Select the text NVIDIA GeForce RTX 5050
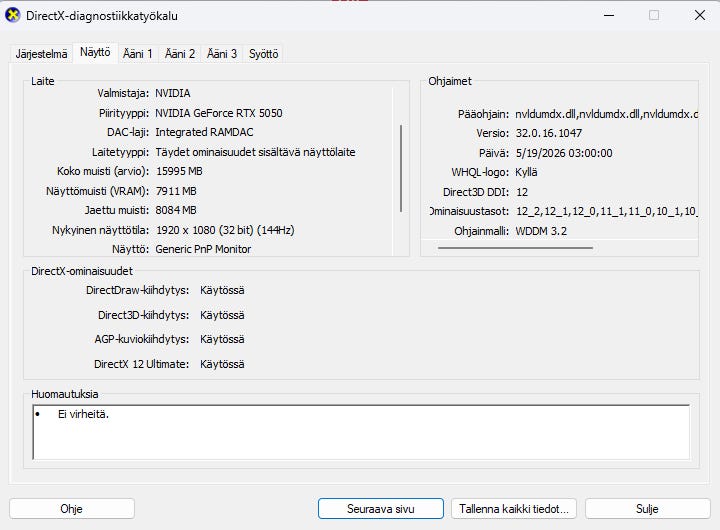Screen dimensions: 720x530 click(x=219, y=113)
